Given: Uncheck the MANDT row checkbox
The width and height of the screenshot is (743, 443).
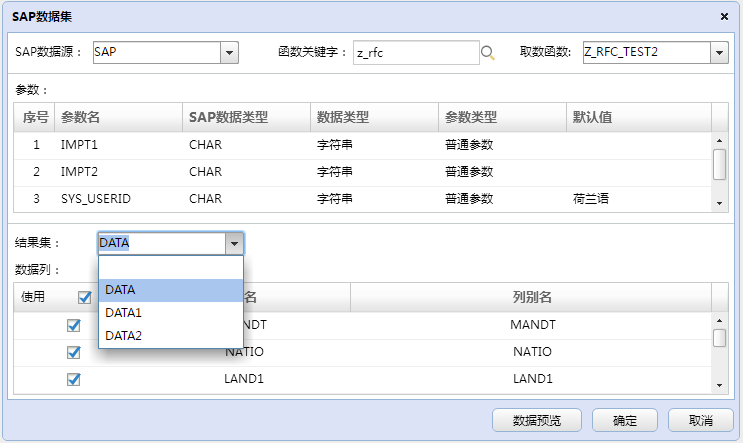Looking at the screenshot, I should [x=73, y=325].
